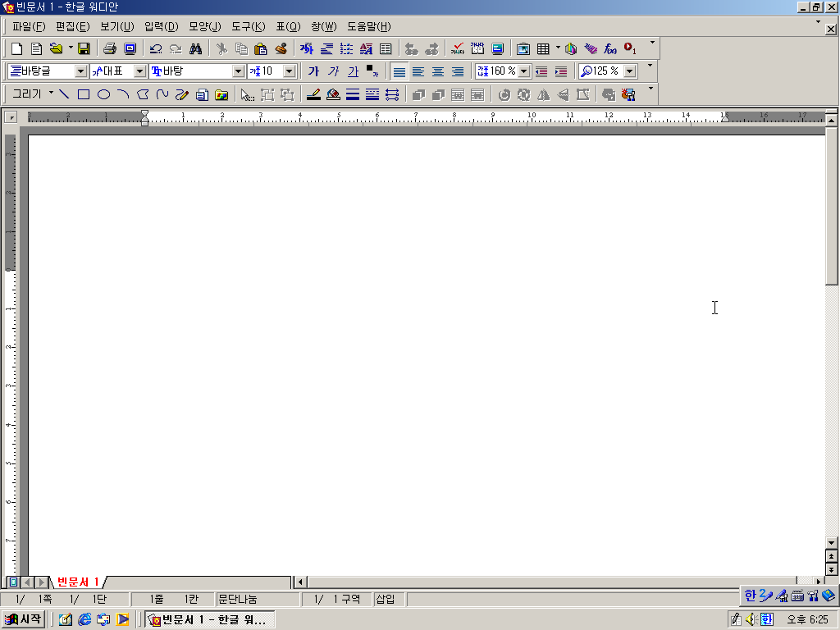The image size is (840, 630).
Task: Run spell check with red checkmark icon
Action: [457, 48]
